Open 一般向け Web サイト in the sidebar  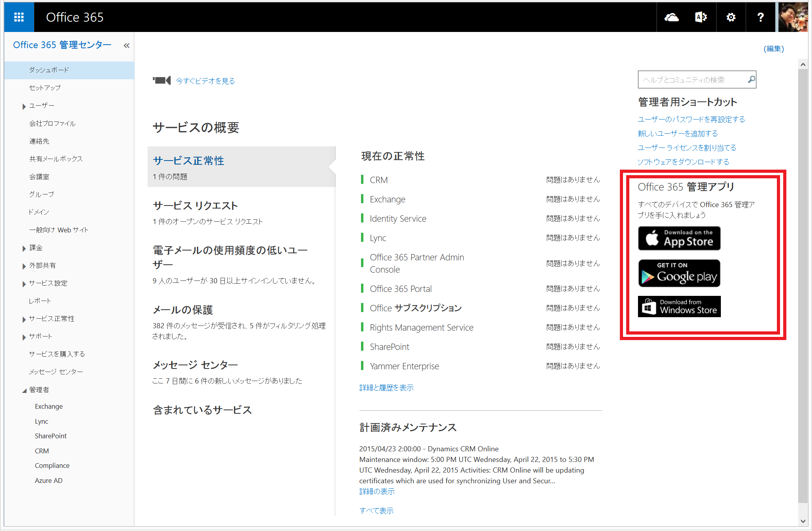pyautogui.click(x=58, y=230)
